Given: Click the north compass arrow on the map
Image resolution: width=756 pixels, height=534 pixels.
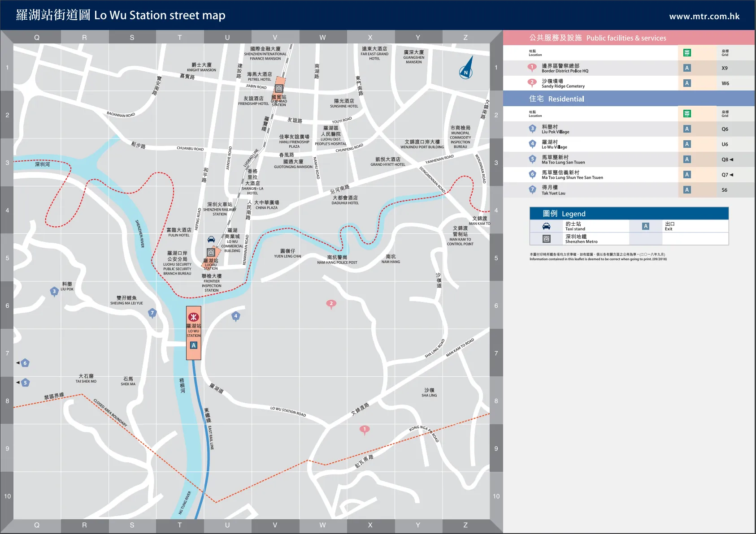Looking at the screenshot, I should 467,67.
